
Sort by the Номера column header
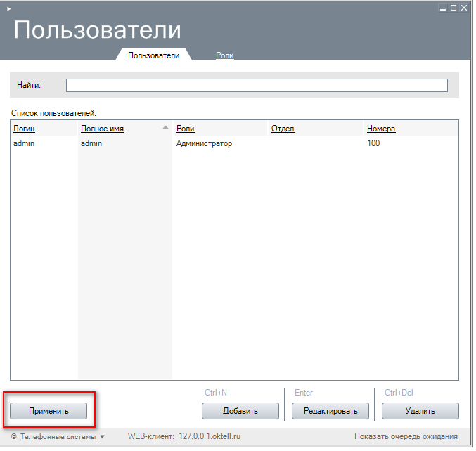point(381,129)
